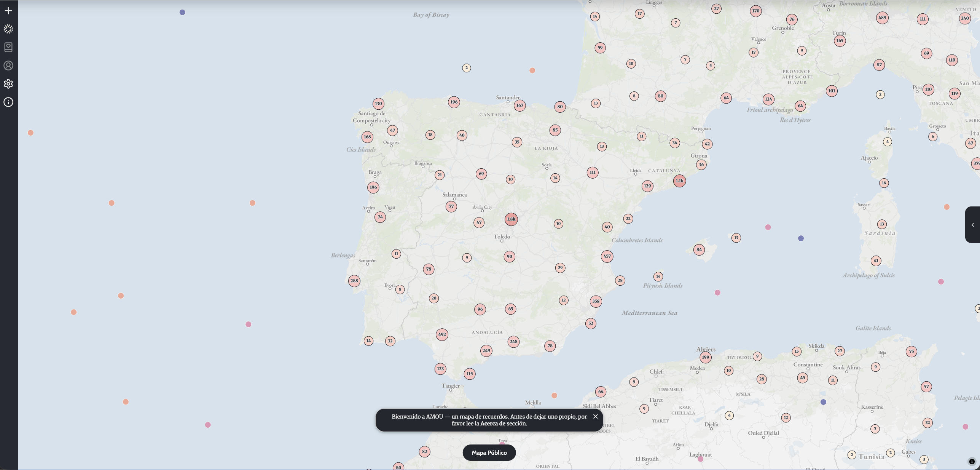Open the 41 cluster in southern Sardinia

coord(876,261)
